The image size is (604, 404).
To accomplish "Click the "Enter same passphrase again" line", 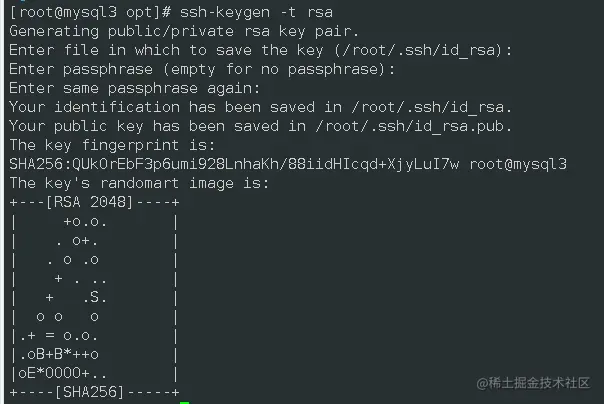I will [x=134, y=89].
